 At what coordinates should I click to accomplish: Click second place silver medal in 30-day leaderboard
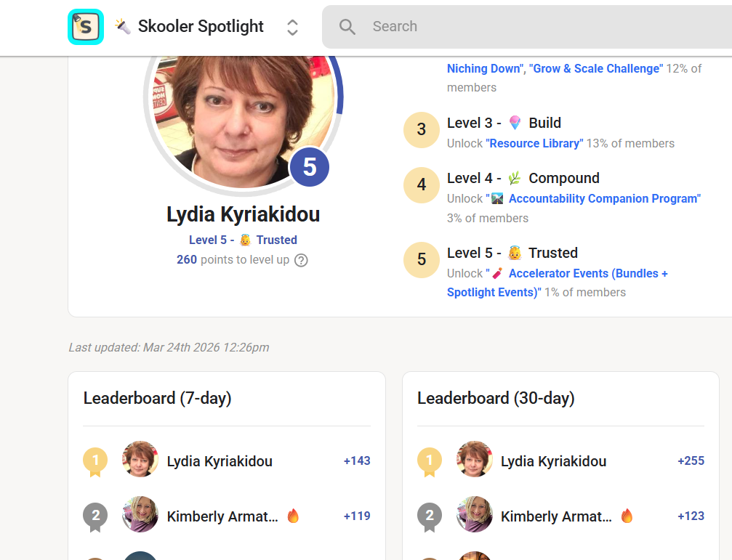pyautogui.click(x=429, y=516)
